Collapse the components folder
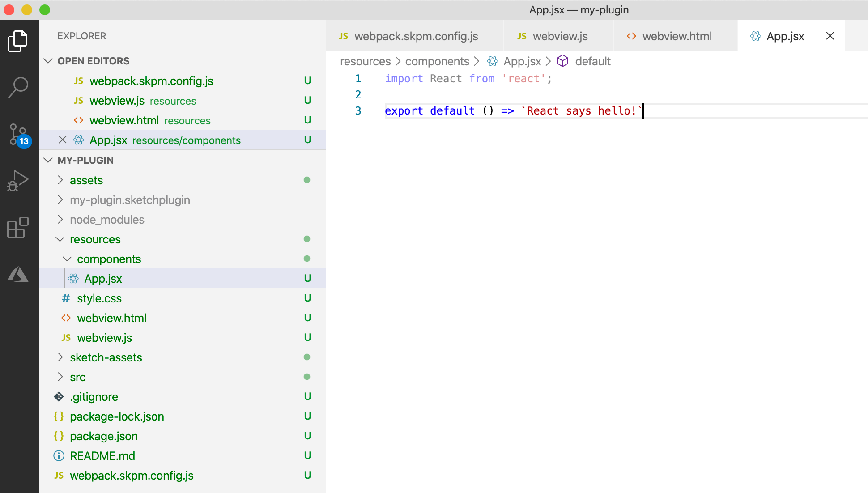 point(67,259)
